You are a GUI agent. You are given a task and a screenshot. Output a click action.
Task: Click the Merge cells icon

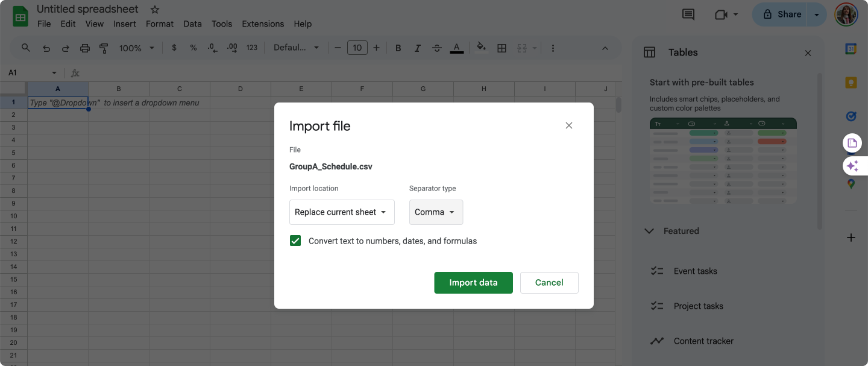tap(522, 48)
